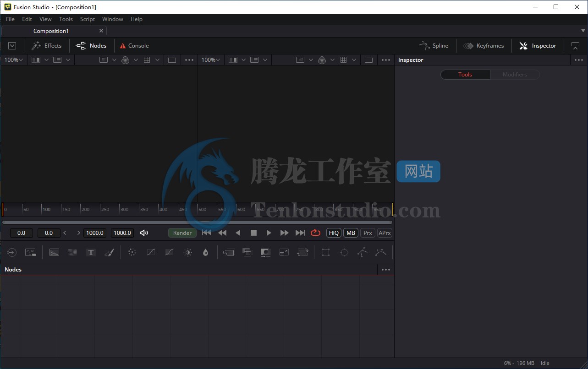Toggle MB motion blur
This screenshot has width=588, height=369.
[351, 233]
